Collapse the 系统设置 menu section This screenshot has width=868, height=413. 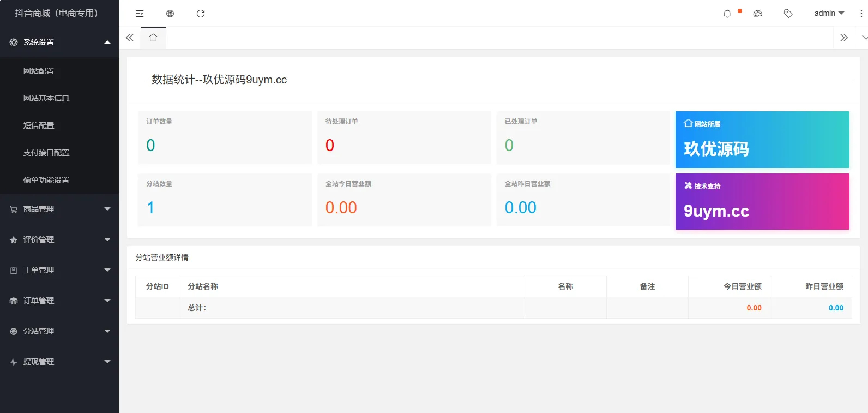click(x=59, y=42)
